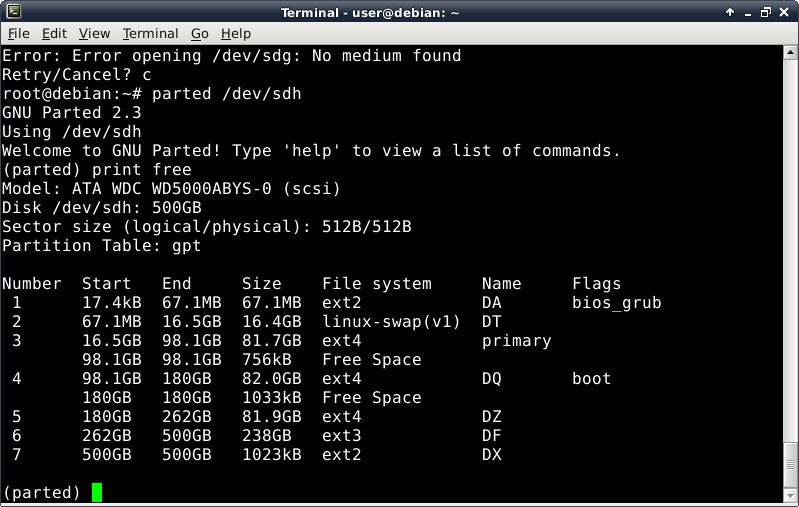Open the Edit menu
This screenshot has width=799, height=507.
coord(54,33)
